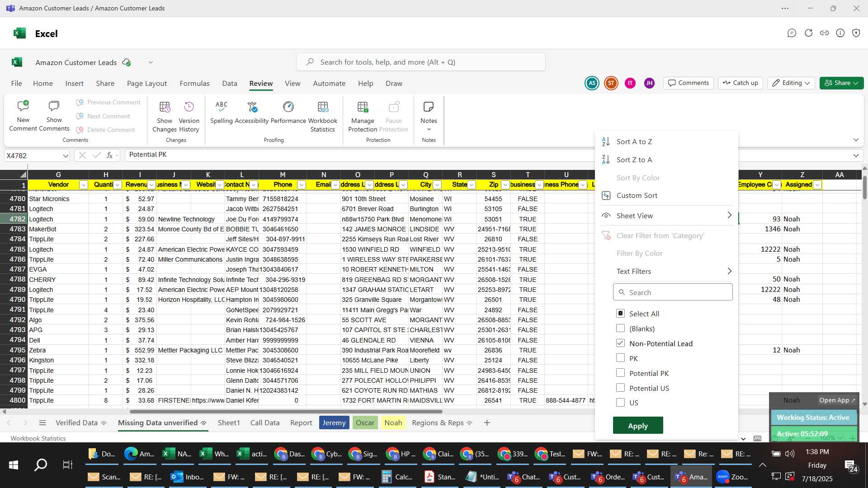The width and height of the screenshot is (868, 488).
Task: Click the AS collaborator avatar
Action: tap(592, 83)
